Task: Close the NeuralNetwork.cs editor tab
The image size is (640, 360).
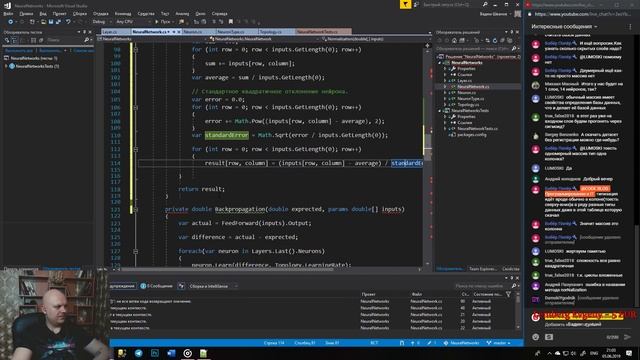Action: [x=179, y=31]
